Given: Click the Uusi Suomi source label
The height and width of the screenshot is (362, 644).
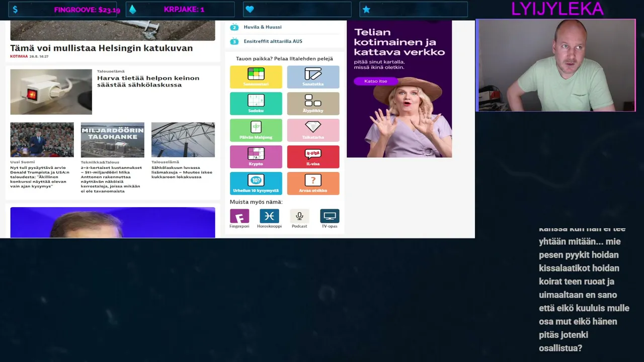Looking at the screenshot, I should (23, 162).
